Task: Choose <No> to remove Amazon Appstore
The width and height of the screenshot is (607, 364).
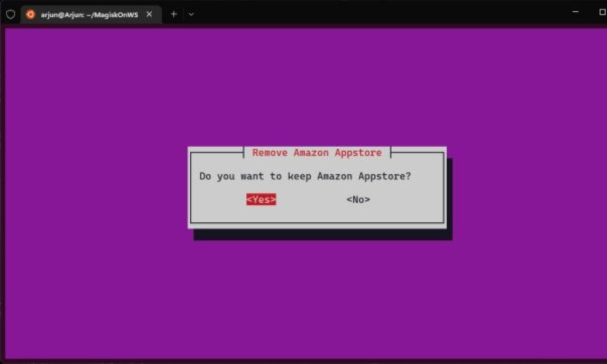Action: click(358, 200)
